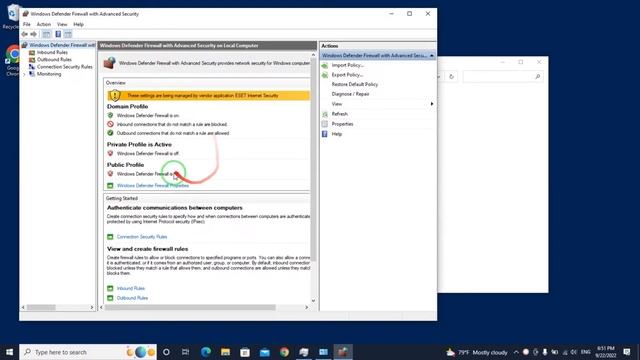This screenshot has height=360, width=640.
Task: Open the Mail app from the taskbar
Action: [x=264, y=352]
